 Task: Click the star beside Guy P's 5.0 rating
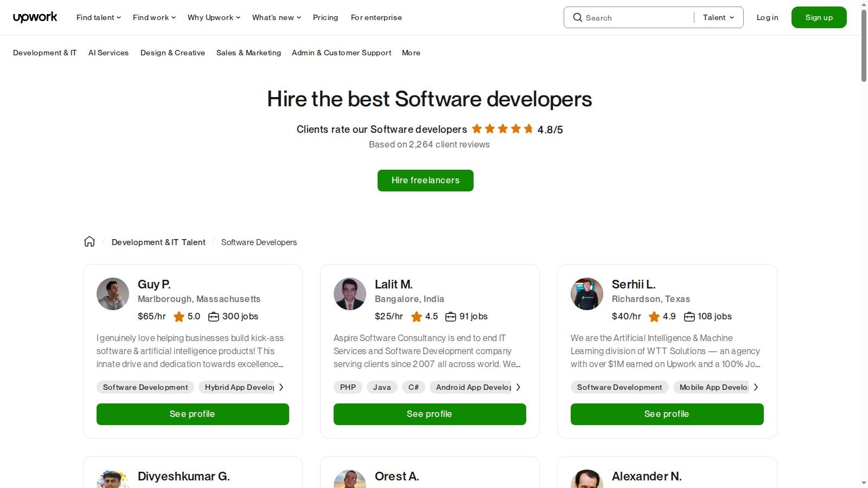point(179,317)
